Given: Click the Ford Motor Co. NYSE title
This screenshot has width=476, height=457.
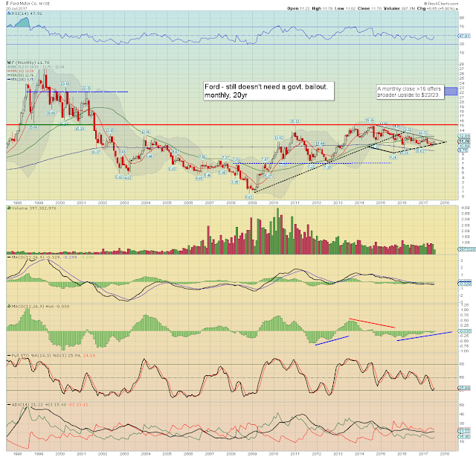Looking at the screenshot, I should point(28,3).
